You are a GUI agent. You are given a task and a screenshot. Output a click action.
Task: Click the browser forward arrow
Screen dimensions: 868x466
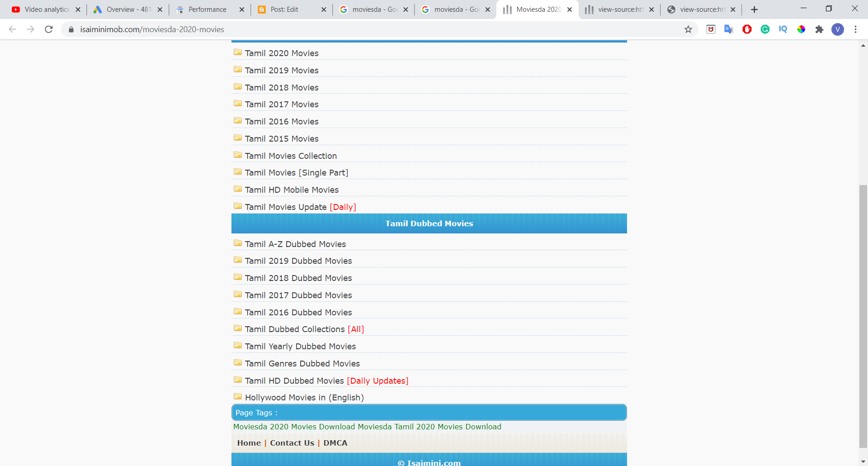click(31, 29)
